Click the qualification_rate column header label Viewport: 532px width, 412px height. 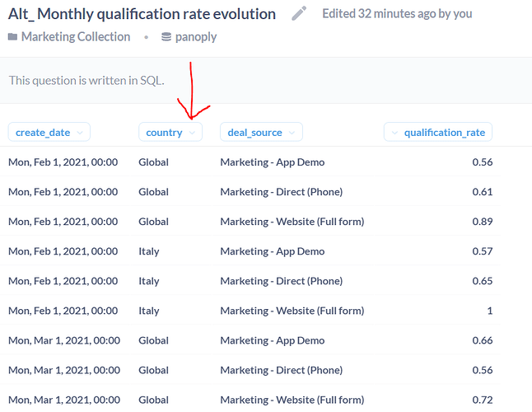[x=445, y=133]
